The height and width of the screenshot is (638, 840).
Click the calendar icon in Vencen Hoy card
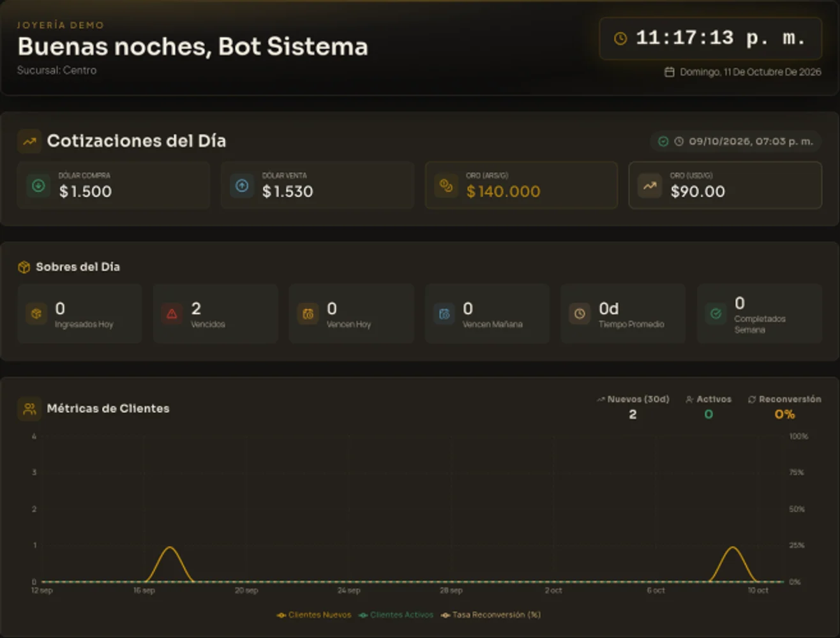[308, 314]
